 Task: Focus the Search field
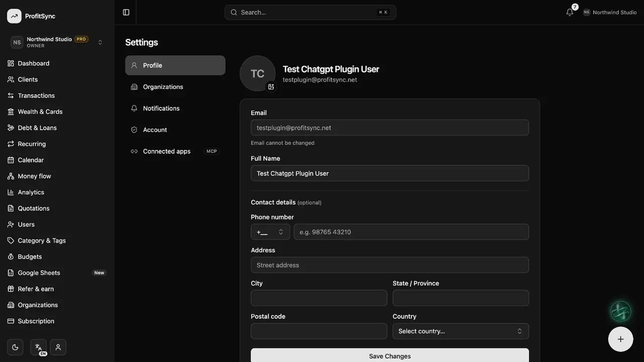310,12
